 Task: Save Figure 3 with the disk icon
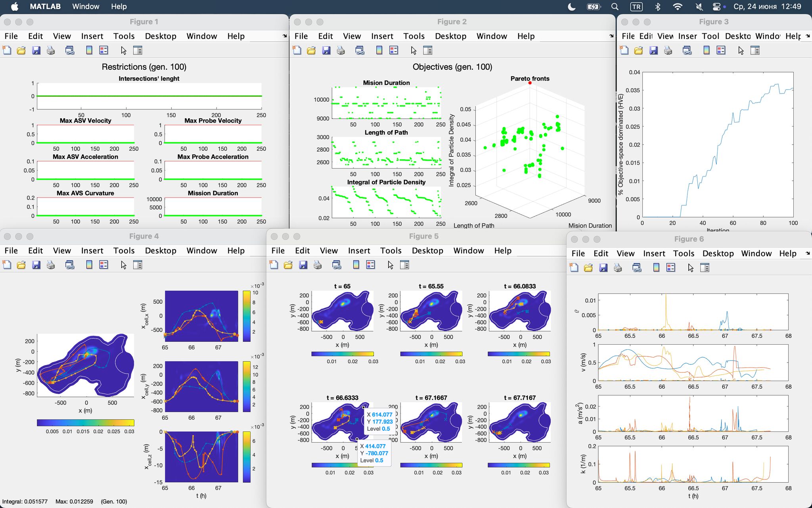pos(653,50)
